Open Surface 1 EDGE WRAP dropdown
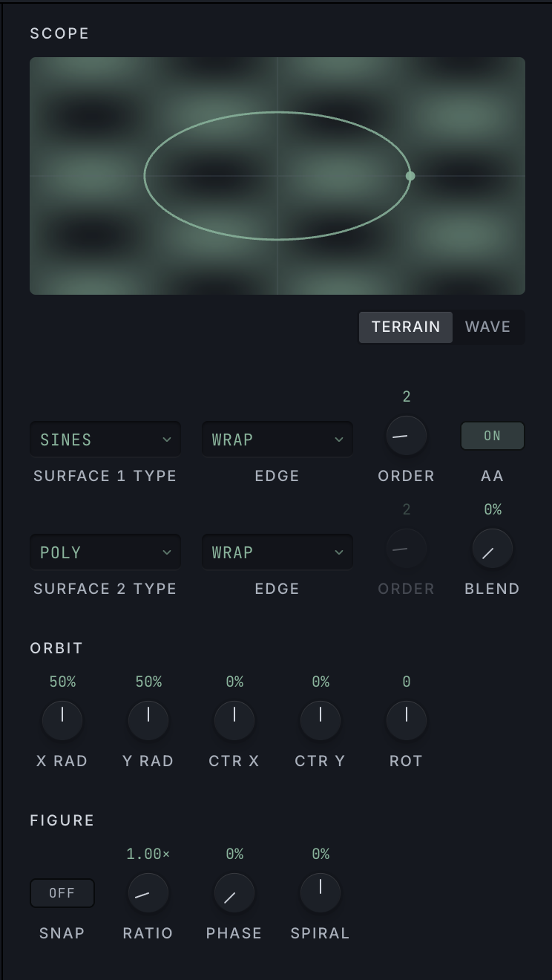Screen dimensions: 552x980 pos(277,440)
